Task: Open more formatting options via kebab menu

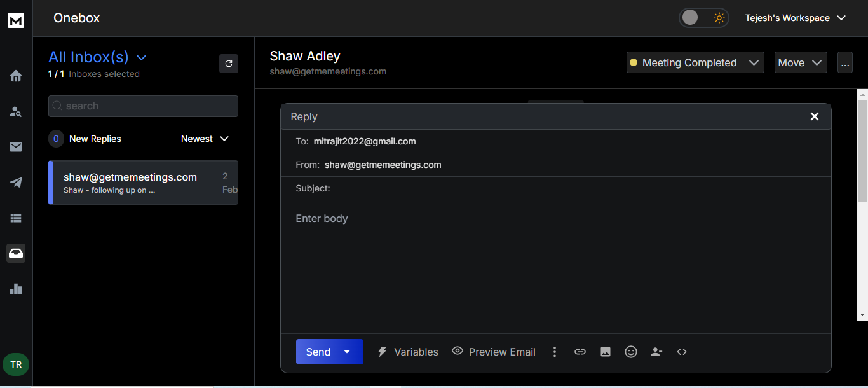Action: tap(554, 351)
